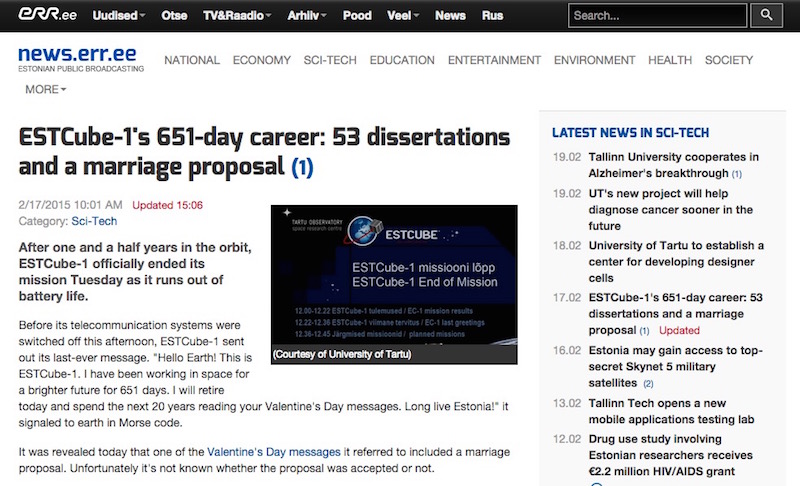800x486 pixels.
Task: Open the ENTERTAINMENT section
Action: coord(494,60)
